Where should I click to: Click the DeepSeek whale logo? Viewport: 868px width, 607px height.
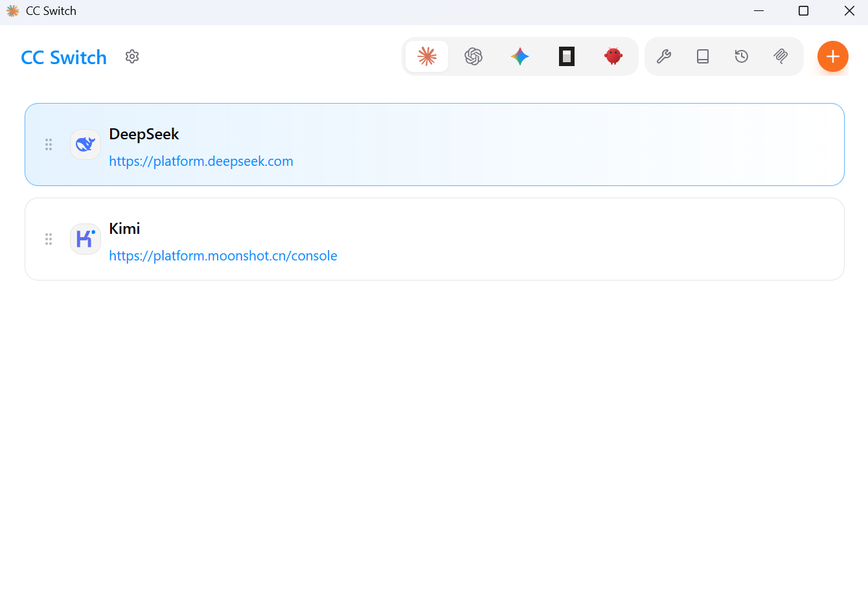[86, 144]
